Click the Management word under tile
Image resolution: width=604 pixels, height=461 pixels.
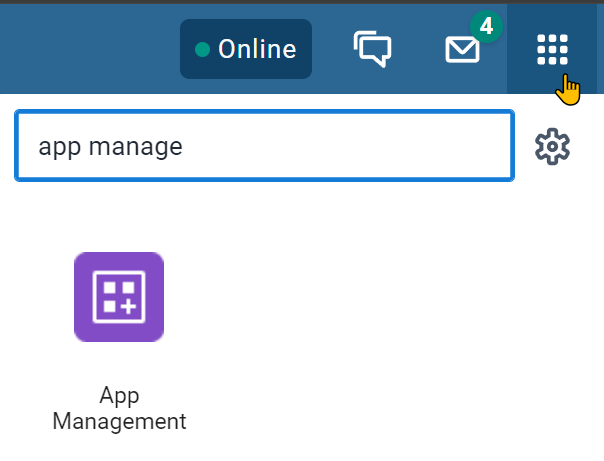coord(119,421)
